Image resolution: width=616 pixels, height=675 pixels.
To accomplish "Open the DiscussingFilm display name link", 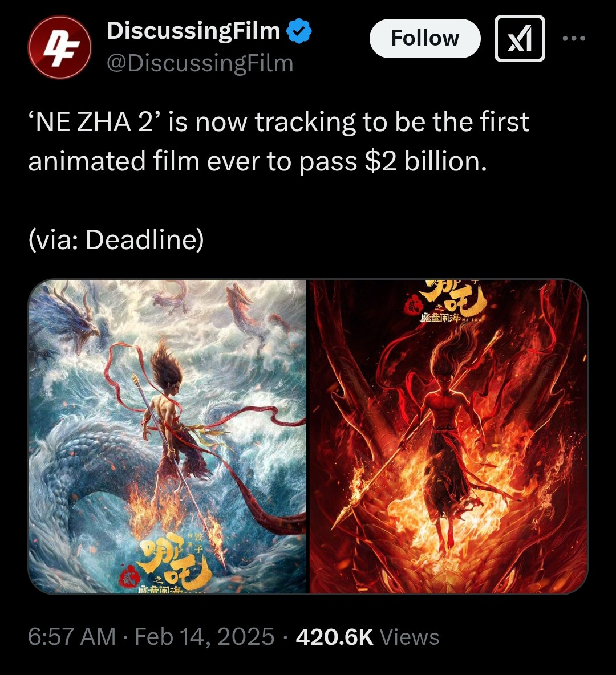I will (x=193, y=31).
